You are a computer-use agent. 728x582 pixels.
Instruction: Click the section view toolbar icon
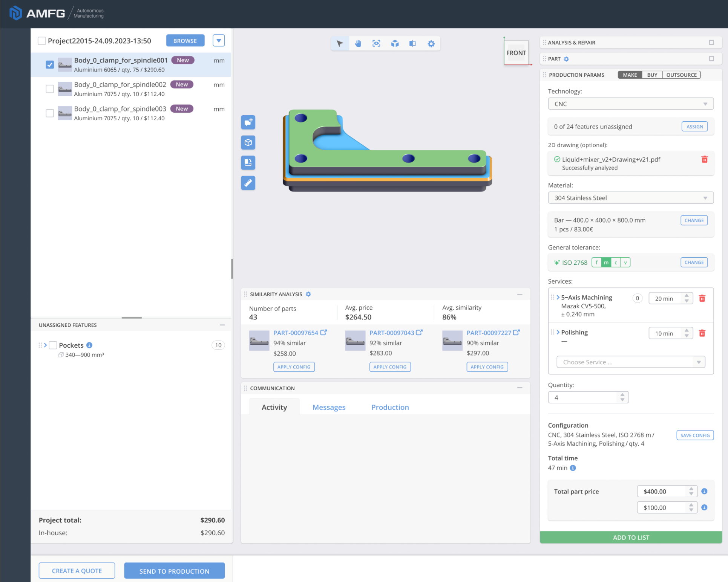412,43
